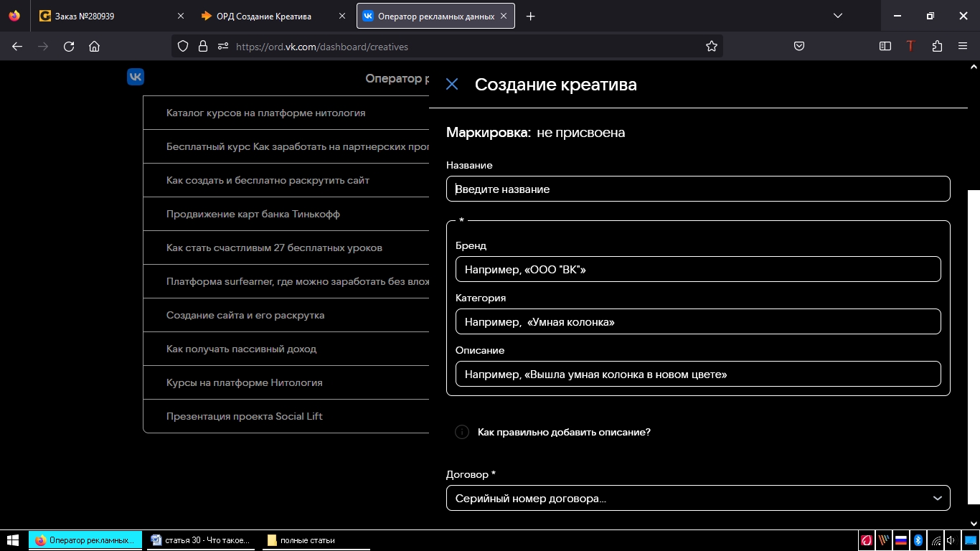This screenshot has width=980, height=551.
Task: Open creative Курсы на платформе Нитология
Action: coord(286,382)
